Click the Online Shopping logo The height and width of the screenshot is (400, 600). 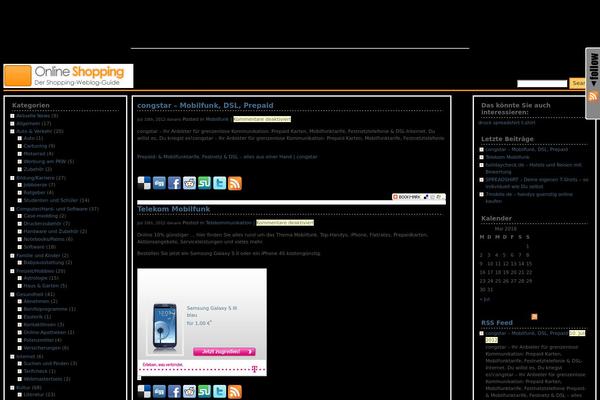point(68,76)
